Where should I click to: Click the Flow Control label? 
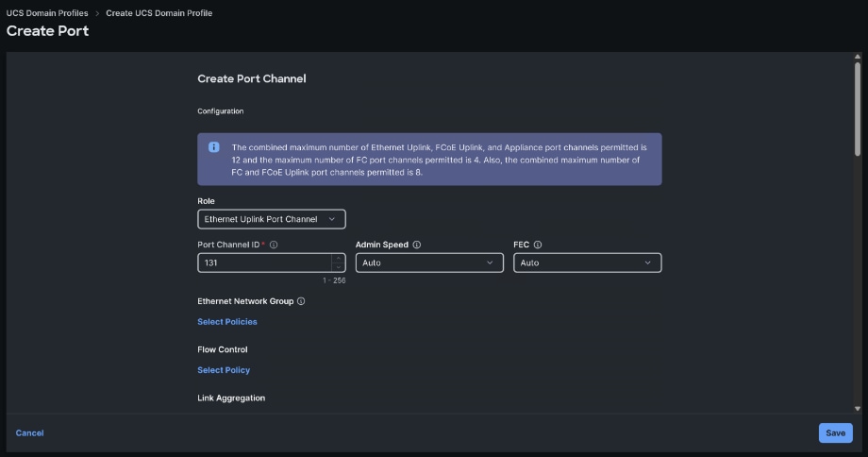(x=223, y=349)
